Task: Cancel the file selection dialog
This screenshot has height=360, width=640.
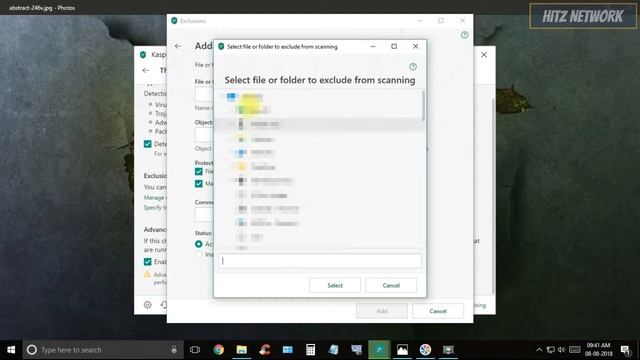Action: coord(391,285)
